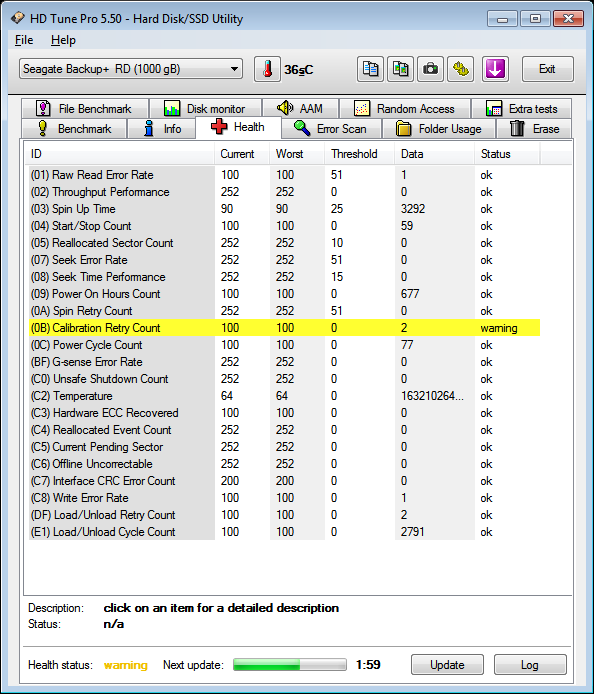Click the 36°C temperature readout
594x694 pixels.
(298, 69)
